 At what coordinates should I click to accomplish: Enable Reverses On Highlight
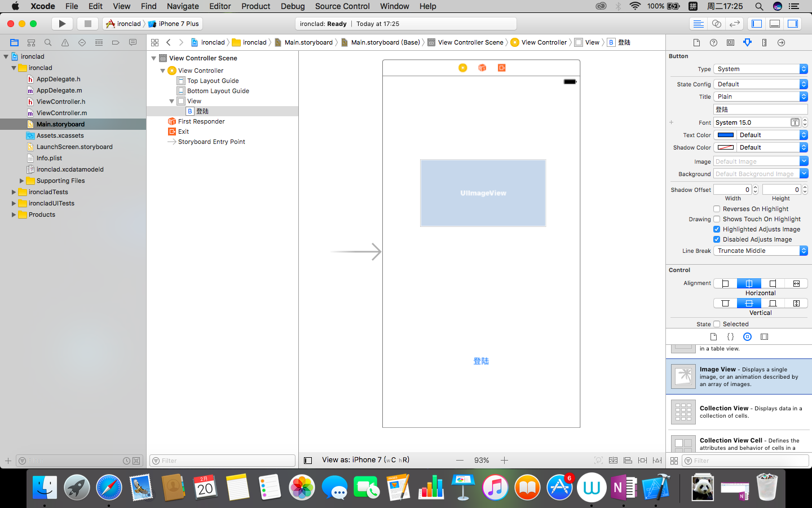tap(717, 209)
